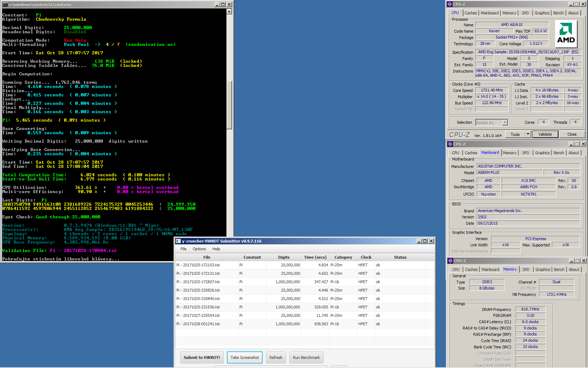Sort by the Status column header
This screenshot has width=588, height=368.
pyautogui.click(x=400, y=257)
